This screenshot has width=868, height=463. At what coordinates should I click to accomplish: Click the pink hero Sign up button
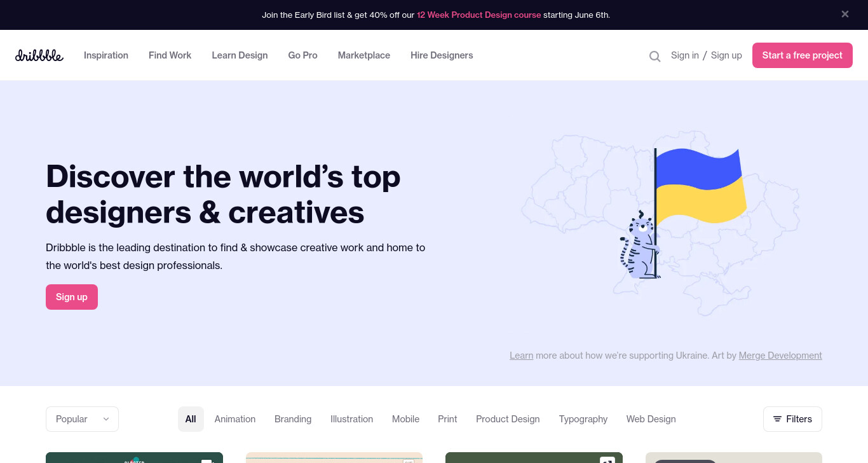(72, 297)
